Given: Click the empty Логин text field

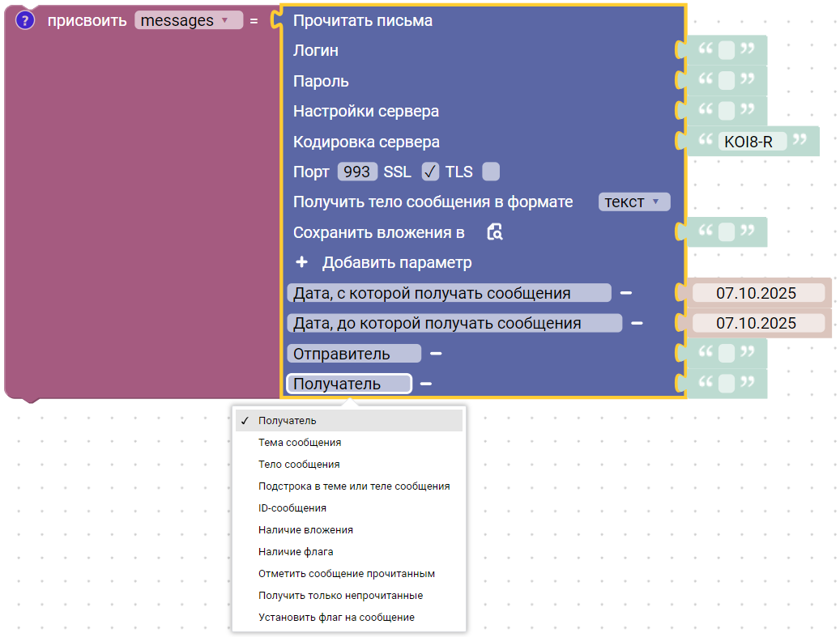Looking at the screenshot, I should (x=727, y=51).
